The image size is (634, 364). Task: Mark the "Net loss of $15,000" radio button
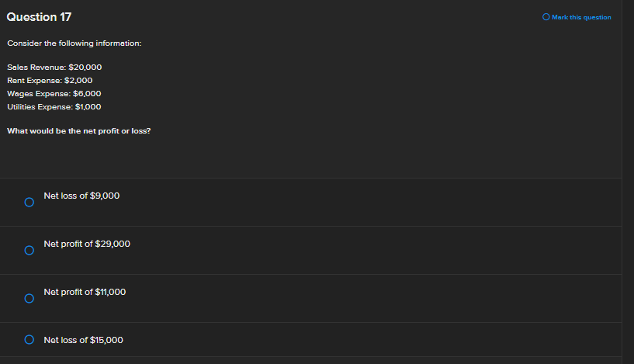tap(29, 339)
